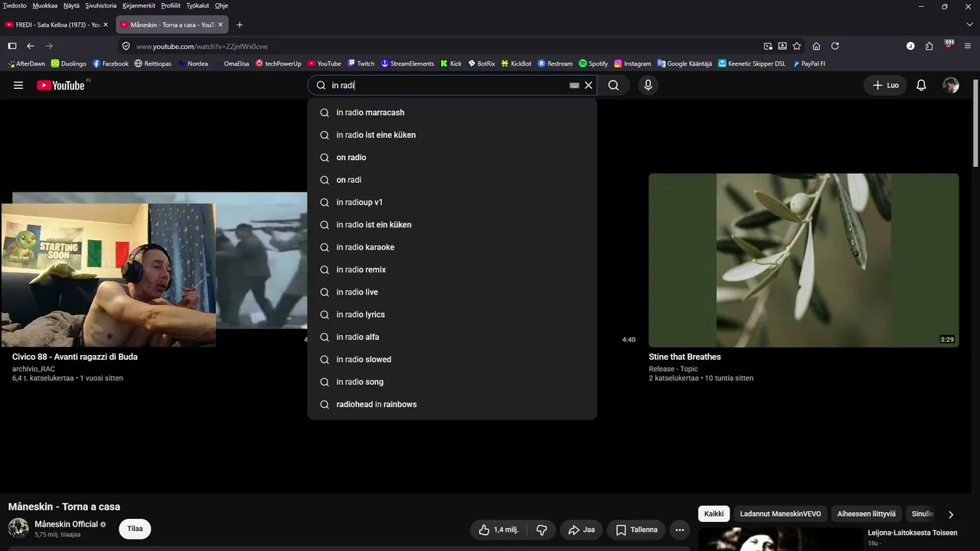Open the Stine that Breathes video thumbnail
Image resolution: width=980 pixels, height=551 pixels.
803,260
